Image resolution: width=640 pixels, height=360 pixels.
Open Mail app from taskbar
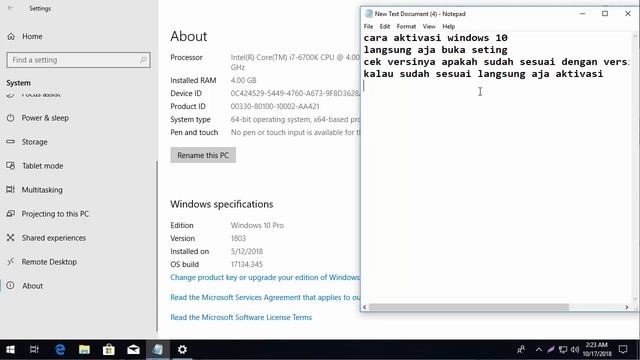point(133,349)
